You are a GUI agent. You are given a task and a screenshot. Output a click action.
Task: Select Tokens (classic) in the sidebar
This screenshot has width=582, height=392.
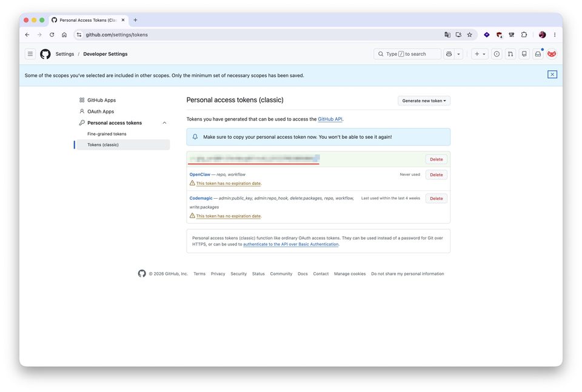pos(122,145)
